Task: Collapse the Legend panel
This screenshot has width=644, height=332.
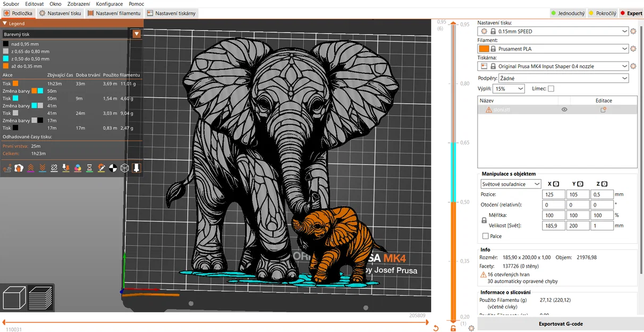Action: pos(5,23)
